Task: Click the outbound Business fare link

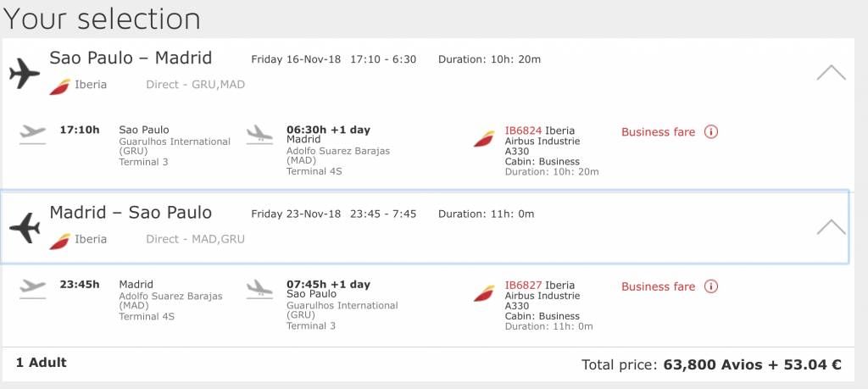Action: [x=658, y=131]
